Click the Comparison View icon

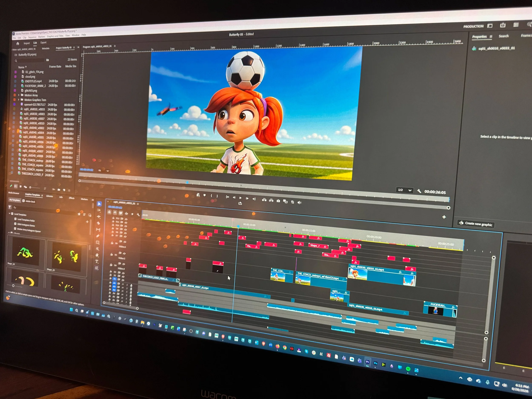(x=285, y=201)
